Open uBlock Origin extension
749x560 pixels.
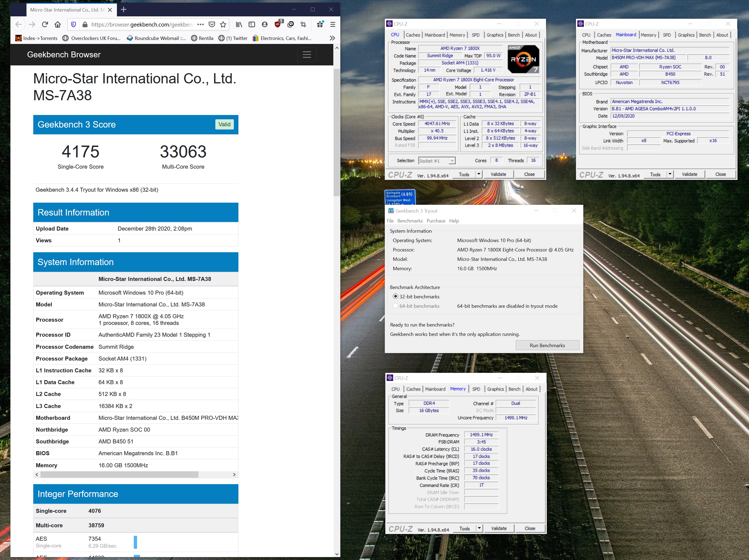pyautogui.click(x=278, y=24)
